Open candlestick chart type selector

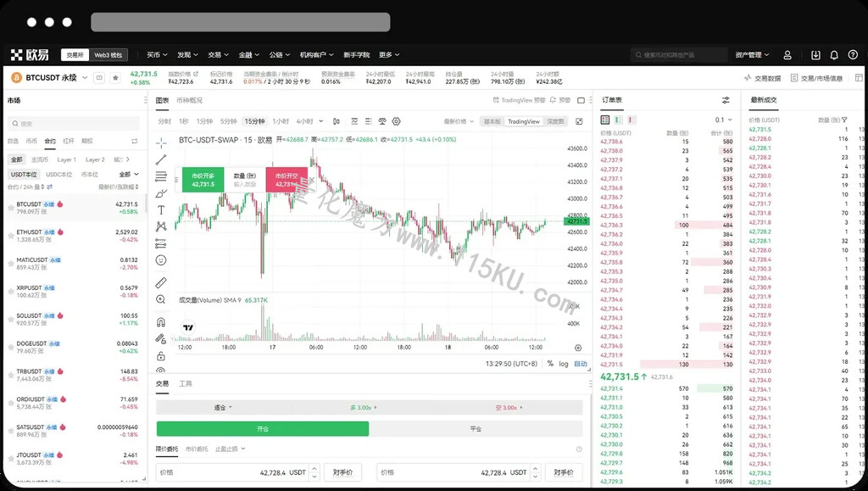tap(336, 121)
